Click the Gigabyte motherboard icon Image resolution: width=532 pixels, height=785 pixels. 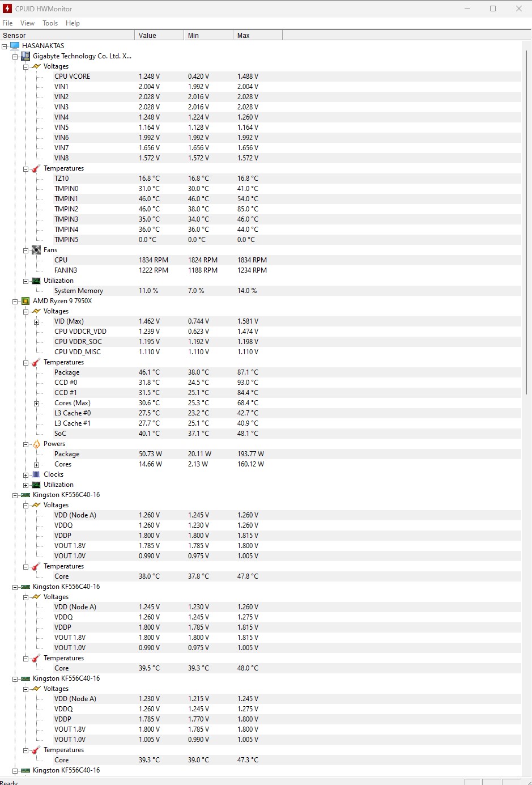[x=25, y=56]
